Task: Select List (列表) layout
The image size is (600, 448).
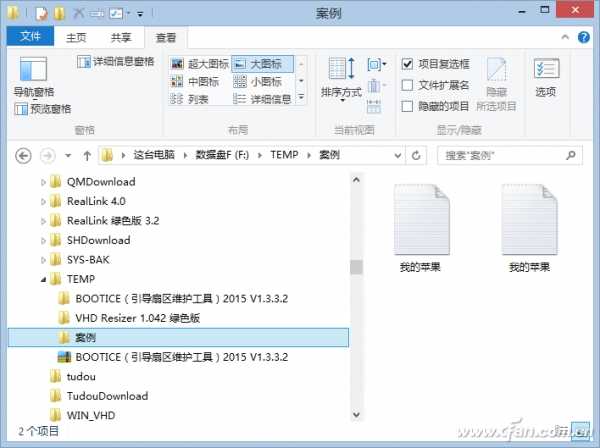Action: (189, 99)
